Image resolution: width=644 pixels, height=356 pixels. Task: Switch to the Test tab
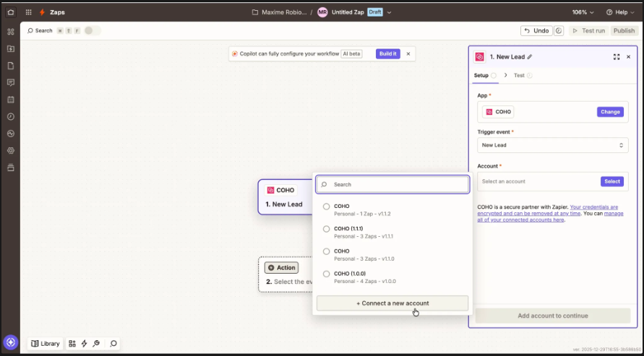point(519,75)
